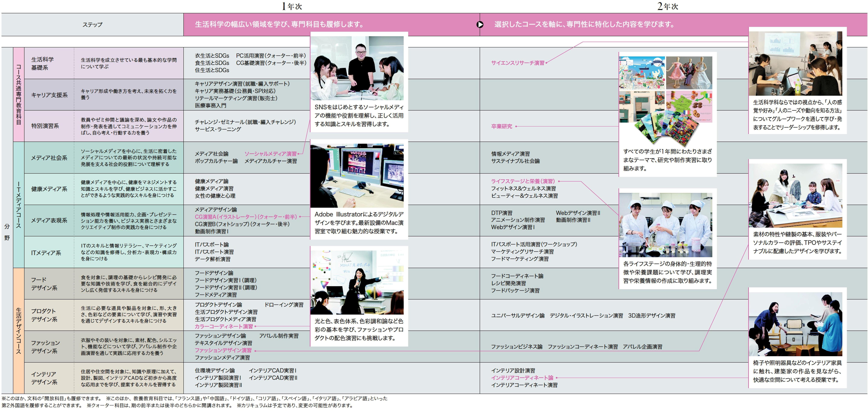Click the 'プロダクトデザイン系' row label
The height and width of the screenshot is (411, 868).
(44, 315)
